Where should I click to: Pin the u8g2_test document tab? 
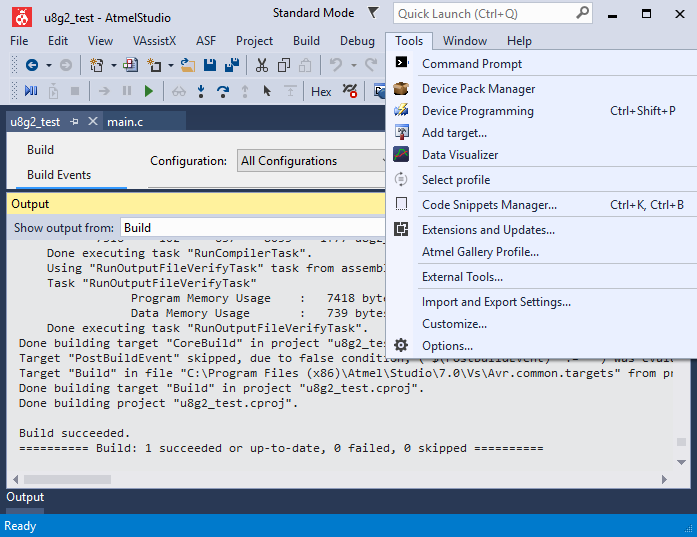point(74,122)
